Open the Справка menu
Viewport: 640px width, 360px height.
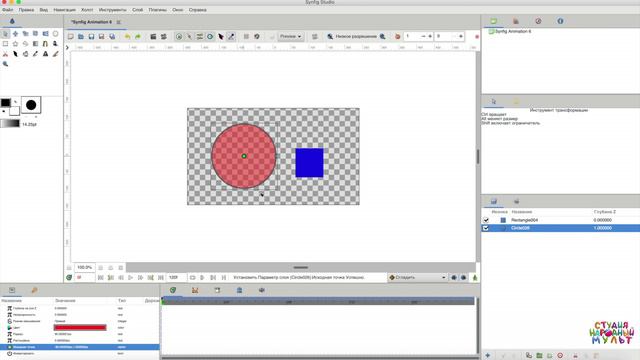198,9
